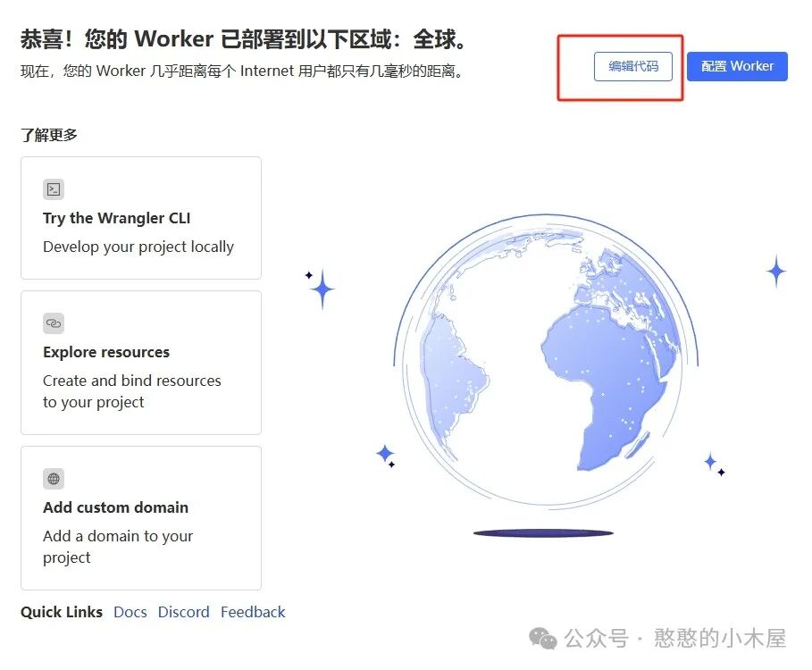This screenshot has width=812, height=670.
Task: Click the 配置 Worker button
Action: 737,66
